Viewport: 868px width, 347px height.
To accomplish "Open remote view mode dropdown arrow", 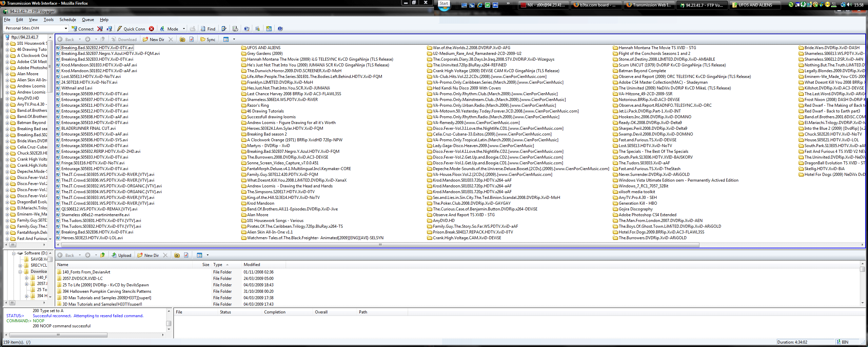I will [x=234, y=39].
